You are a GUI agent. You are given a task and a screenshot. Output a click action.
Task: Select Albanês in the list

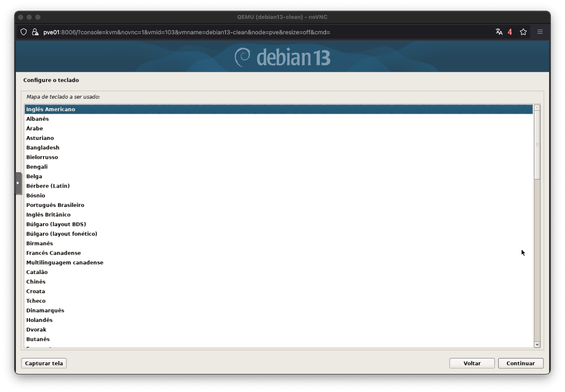[278, 119]
